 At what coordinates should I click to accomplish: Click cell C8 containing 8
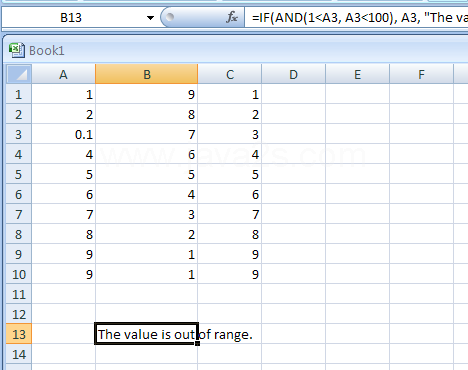pyautogui.click(x=230, y=234)
